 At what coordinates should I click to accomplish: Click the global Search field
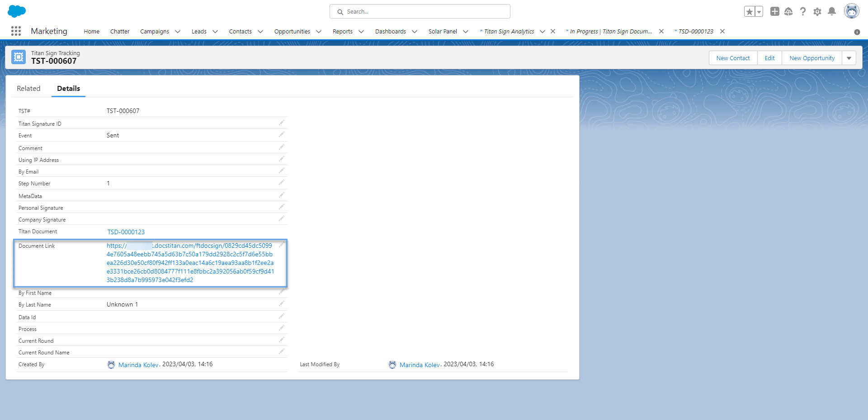[420, 11]
